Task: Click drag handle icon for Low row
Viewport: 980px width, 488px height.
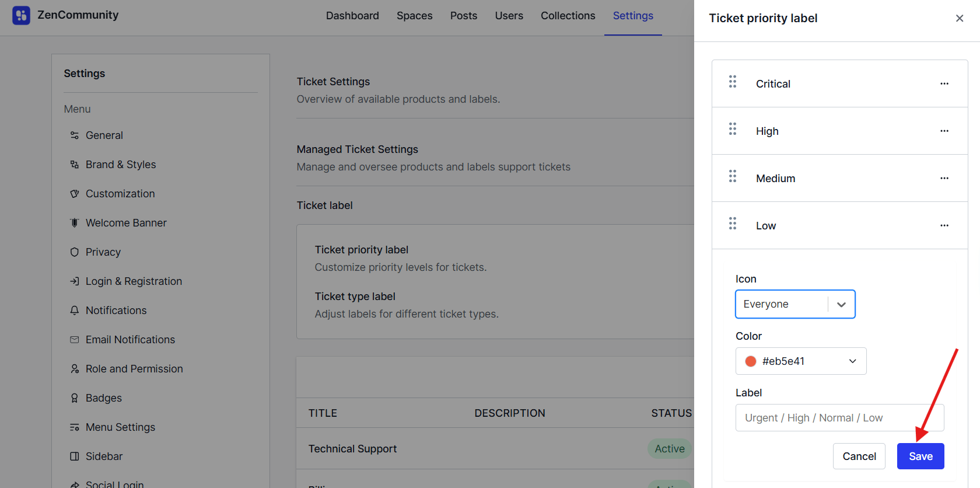Action: coord(733,224)
